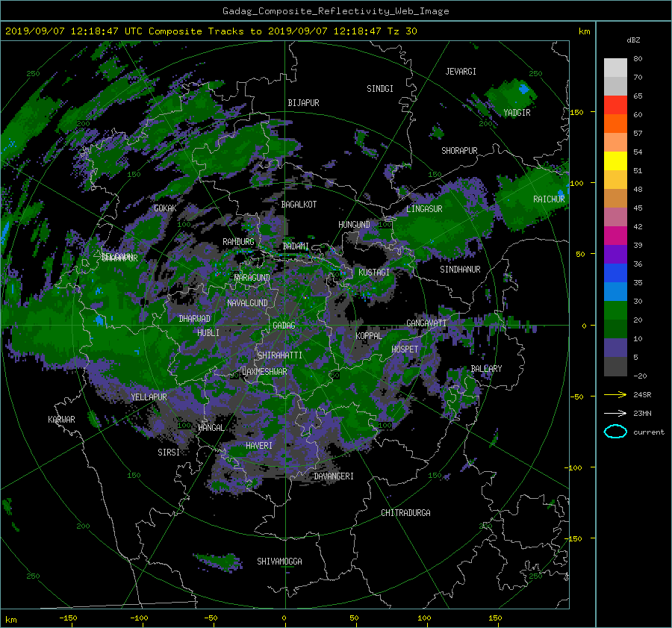The image size is (672, 628).
Task: Click the green rain patch south of SHIVAMOGGA label
Action: click(218, 562)
